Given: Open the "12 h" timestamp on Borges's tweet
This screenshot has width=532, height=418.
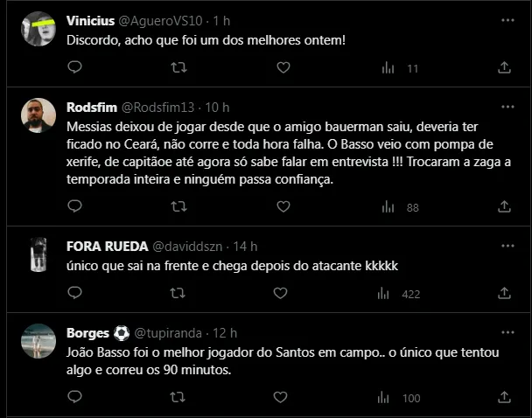Looking at the screenshot, I should [226, 333].
